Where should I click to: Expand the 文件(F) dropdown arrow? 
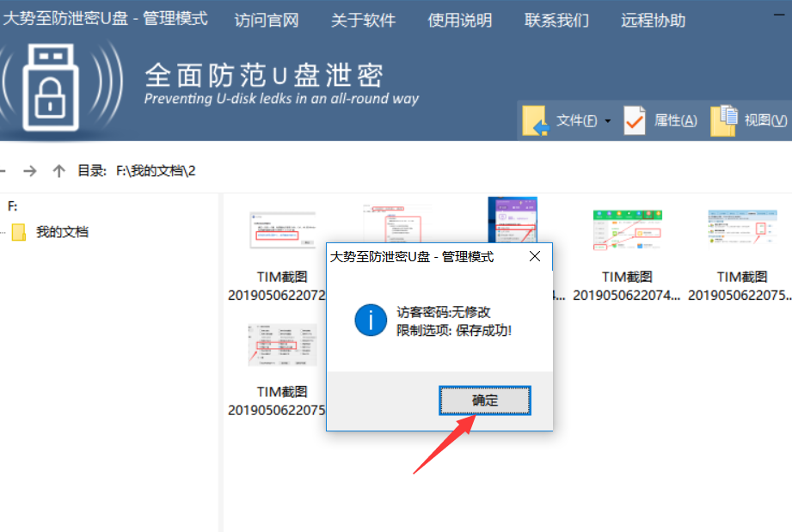click(608, 121)
